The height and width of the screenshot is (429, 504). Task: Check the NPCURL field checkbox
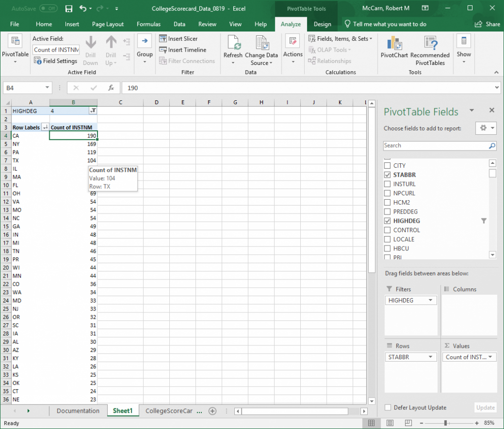click(x=387, y=193)
